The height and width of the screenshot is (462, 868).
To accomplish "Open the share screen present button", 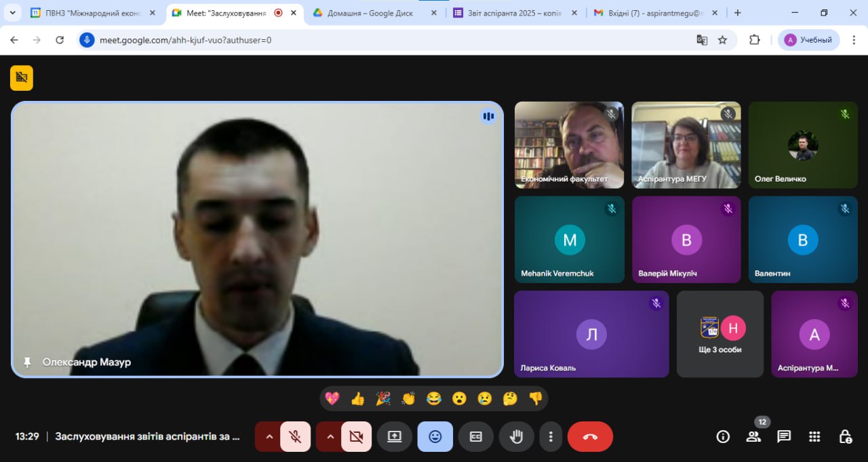I will pos(395,436).
